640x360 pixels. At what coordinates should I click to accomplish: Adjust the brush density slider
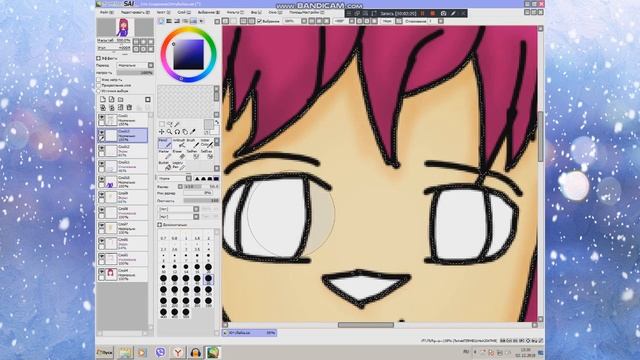pos(201,200)
